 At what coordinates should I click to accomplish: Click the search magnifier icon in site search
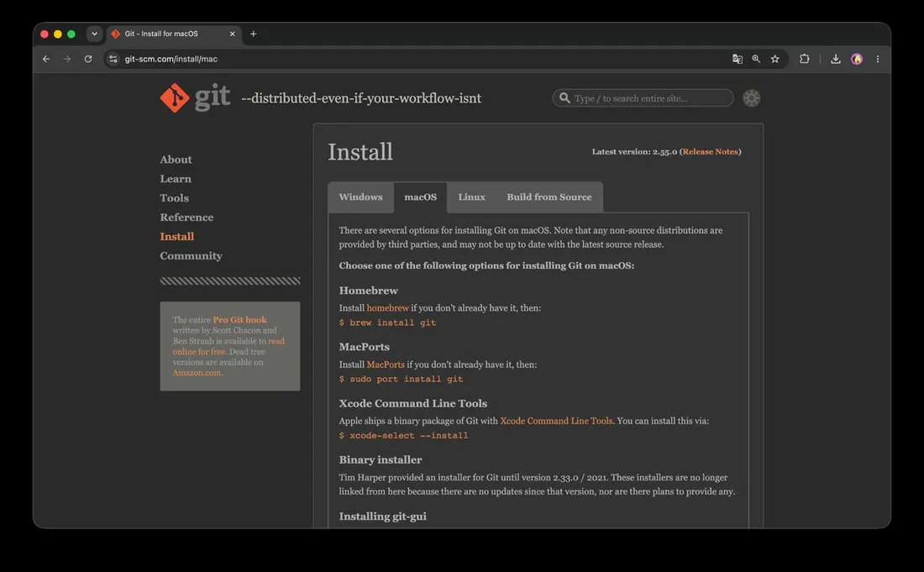564,97
